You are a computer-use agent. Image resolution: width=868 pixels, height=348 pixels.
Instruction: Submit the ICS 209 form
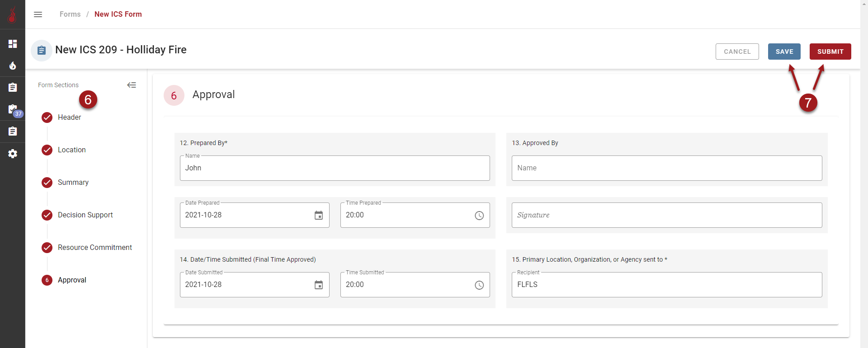(830, 52)
